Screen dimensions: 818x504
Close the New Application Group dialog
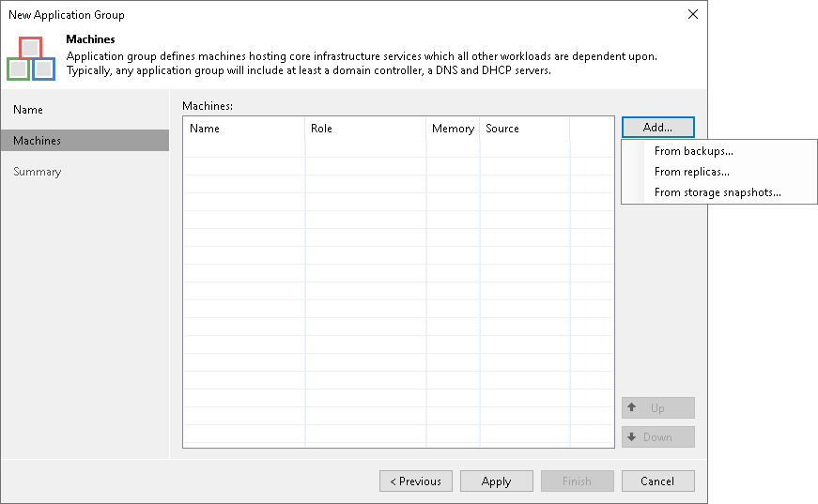[693, 15]
